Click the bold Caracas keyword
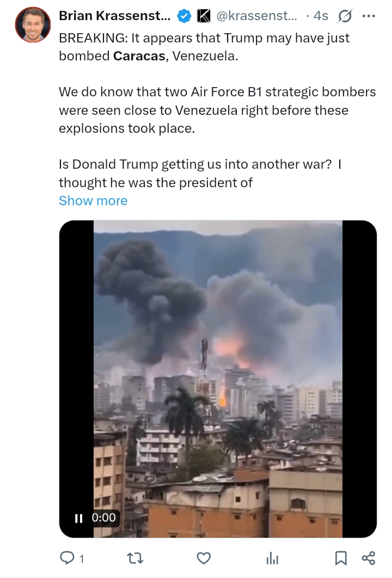Screen dimensions: 392x578 (139, 56)
